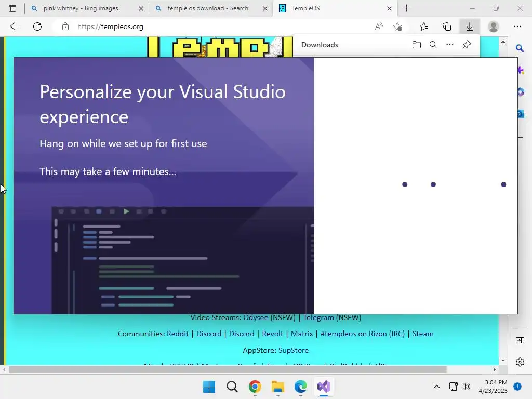Open File Explorer from taskbar
This screenshot has width=532, height=399.
[x=278, y=387]
